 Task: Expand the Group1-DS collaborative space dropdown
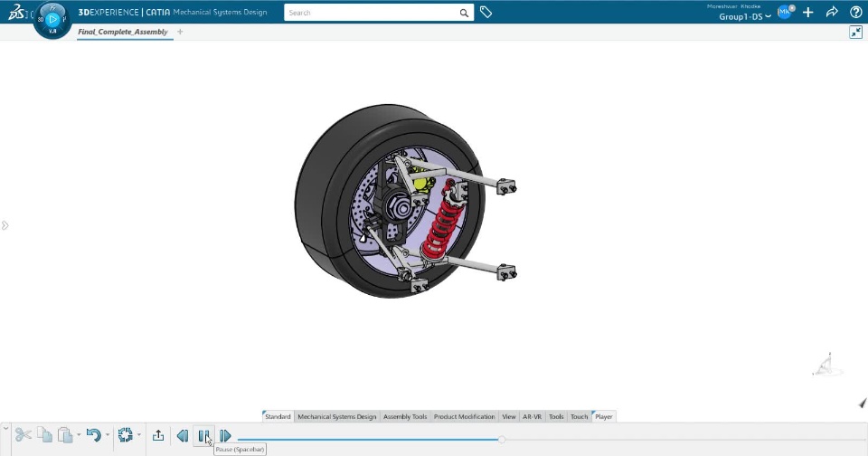(744, 16)
